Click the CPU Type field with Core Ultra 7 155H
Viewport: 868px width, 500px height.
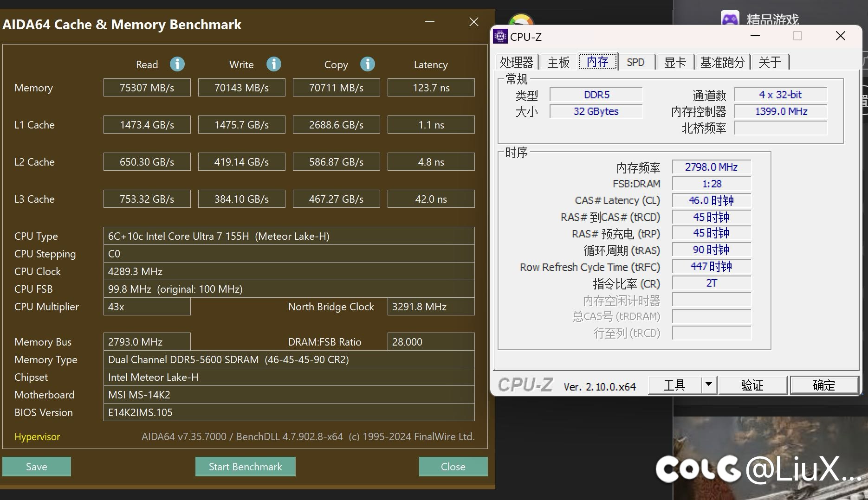289,236
